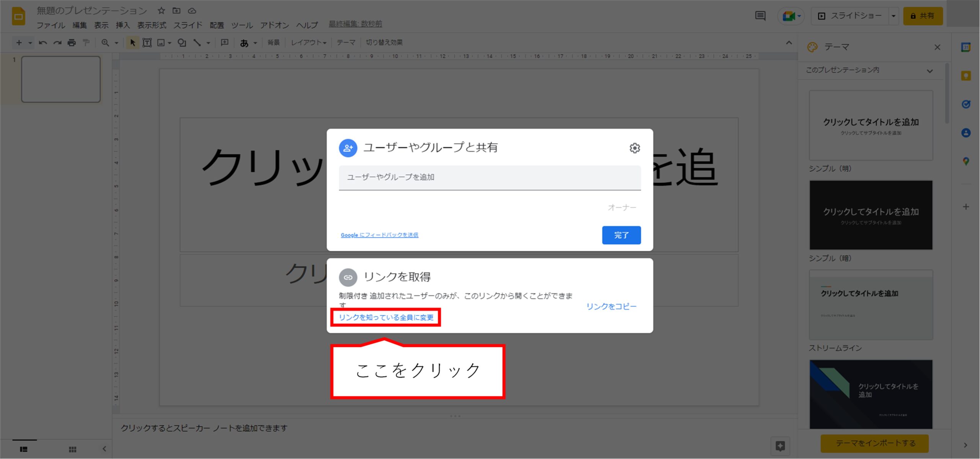The width and height of the screenshot is (980, 459).
Task: Click テーマをインポートする button
Action: pyautogui.click(x=875, y=443)
